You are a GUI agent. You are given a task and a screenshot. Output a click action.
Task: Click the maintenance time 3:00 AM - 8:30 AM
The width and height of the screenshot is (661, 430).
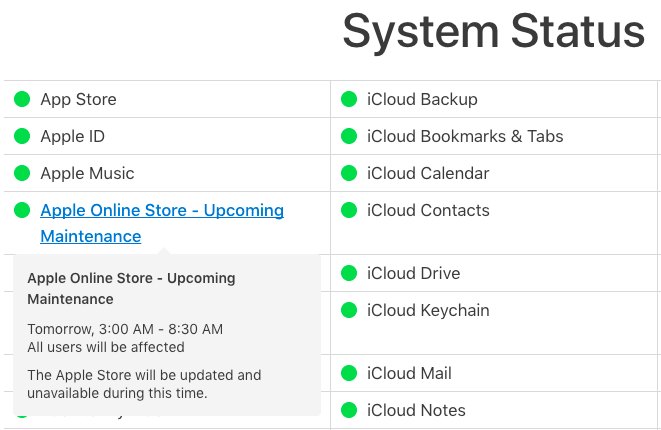[158, 329]
